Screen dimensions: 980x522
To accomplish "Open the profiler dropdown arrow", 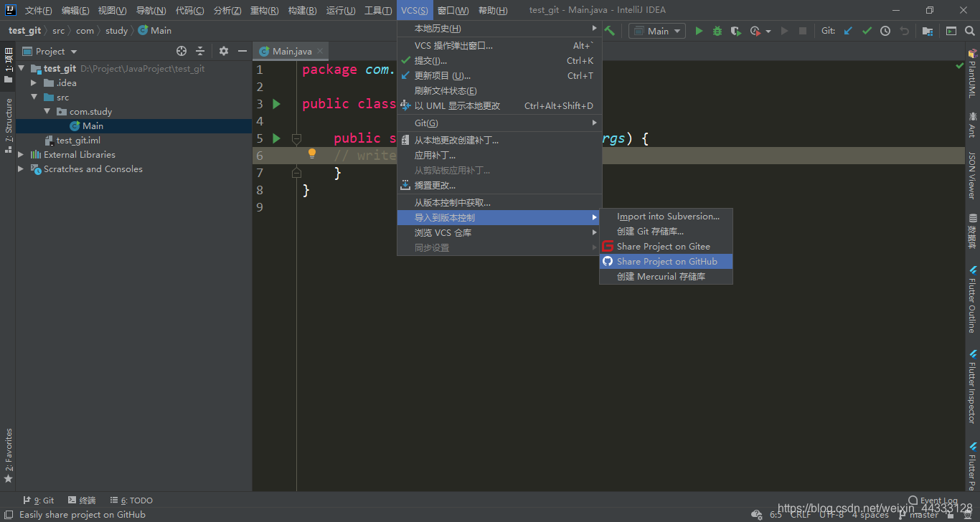I will click(x=768, y=31).
